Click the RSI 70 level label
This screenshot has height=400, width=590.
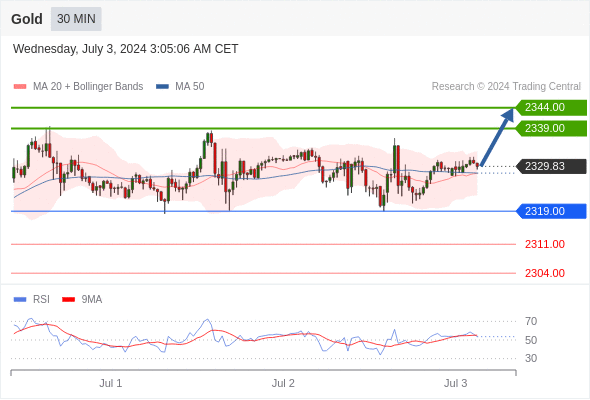531,321
